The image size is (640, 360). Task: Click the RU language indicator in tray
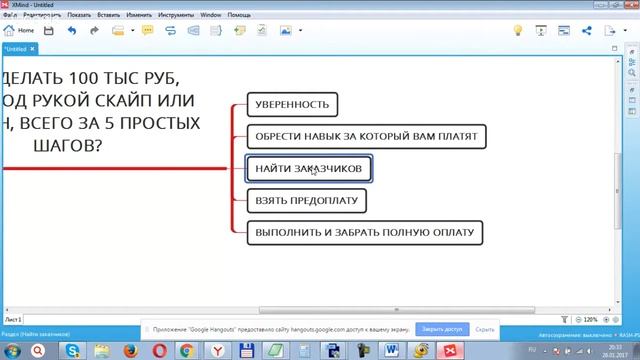click(x=532, y=350)
